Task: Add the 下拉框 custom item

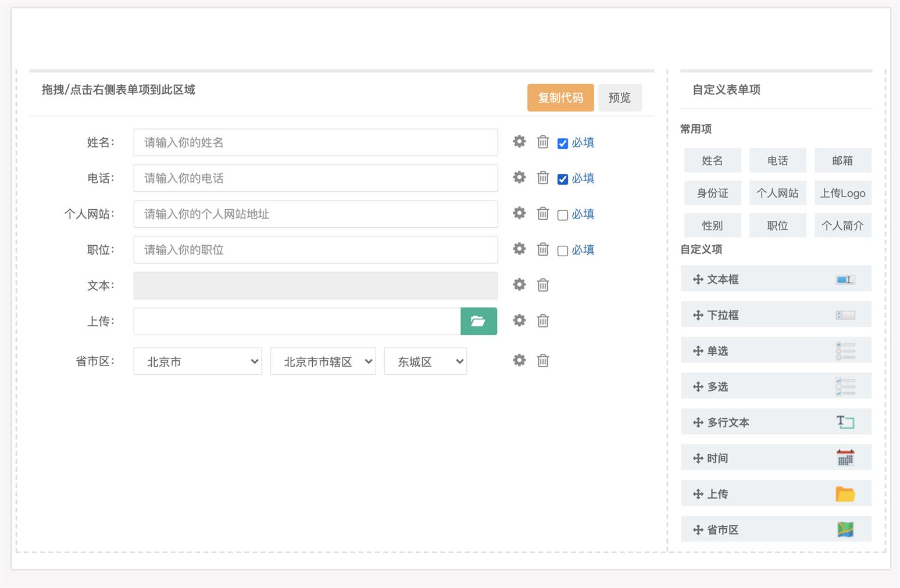Action: point(776,315)
